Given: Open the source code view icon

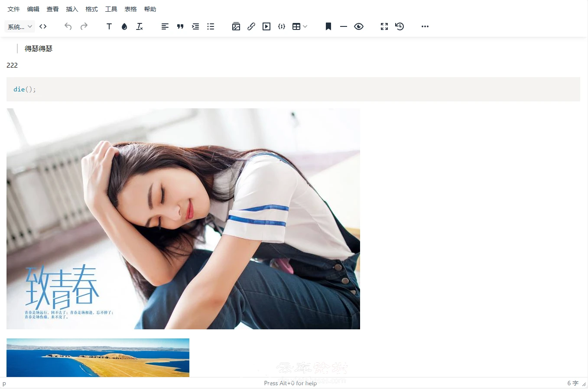Looking at the screenshot, I should click(x=43, y=26).
